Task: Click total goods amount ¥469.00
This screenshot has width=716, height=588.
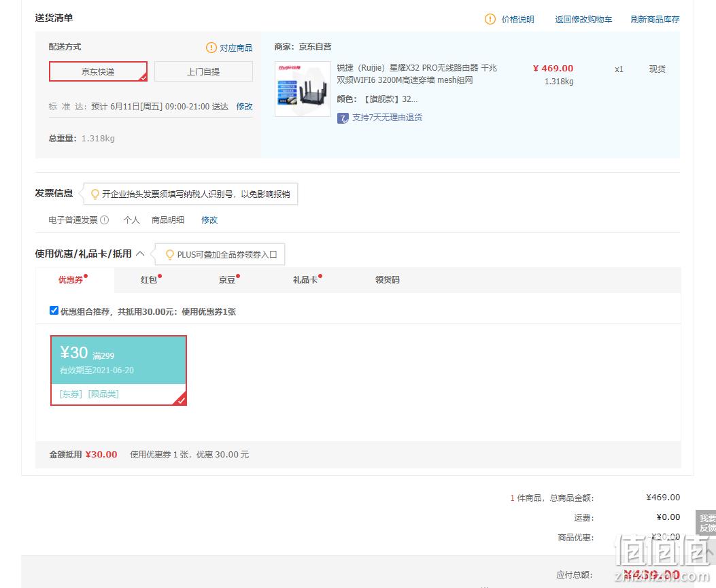Action: (x=663, y=497)
